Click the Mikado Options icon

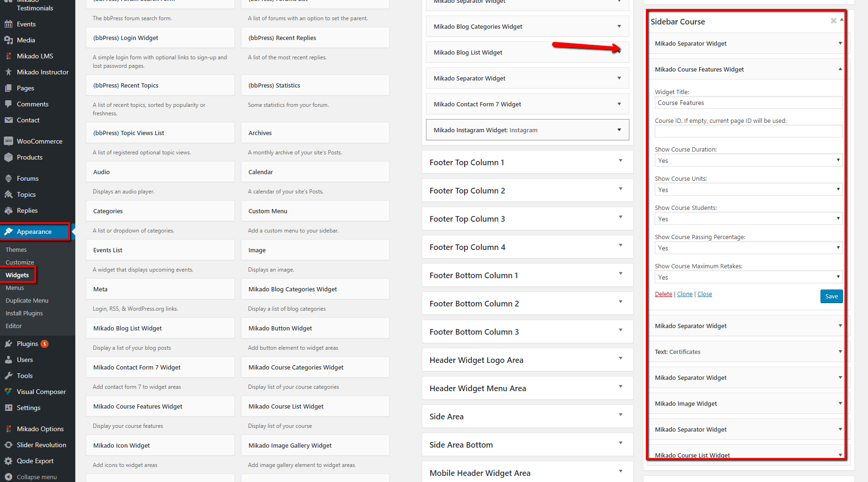pyautogui.click(x=8, y=429)
